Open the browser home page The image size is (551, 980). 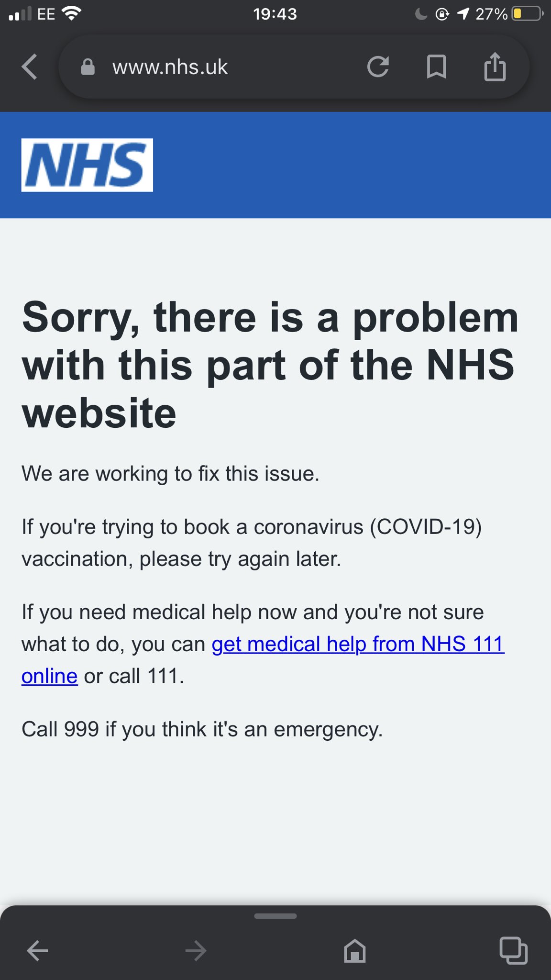pos(355,950)
